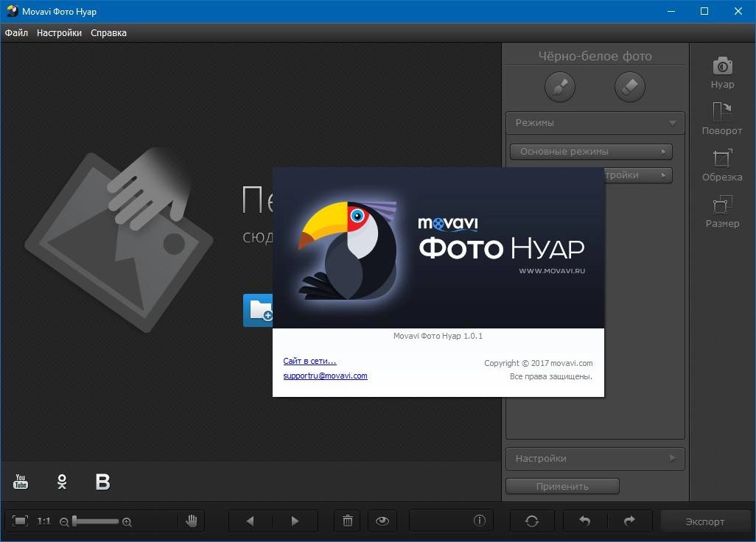The height and width of the screenshot is (542, 756).
Task: Go to previous image arrow
Action: pos(251,521)
